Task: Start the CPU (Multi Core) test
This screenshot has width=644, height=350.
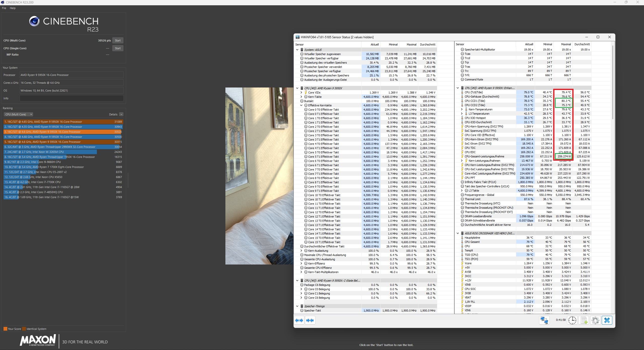Action: [x=118, y=40]
